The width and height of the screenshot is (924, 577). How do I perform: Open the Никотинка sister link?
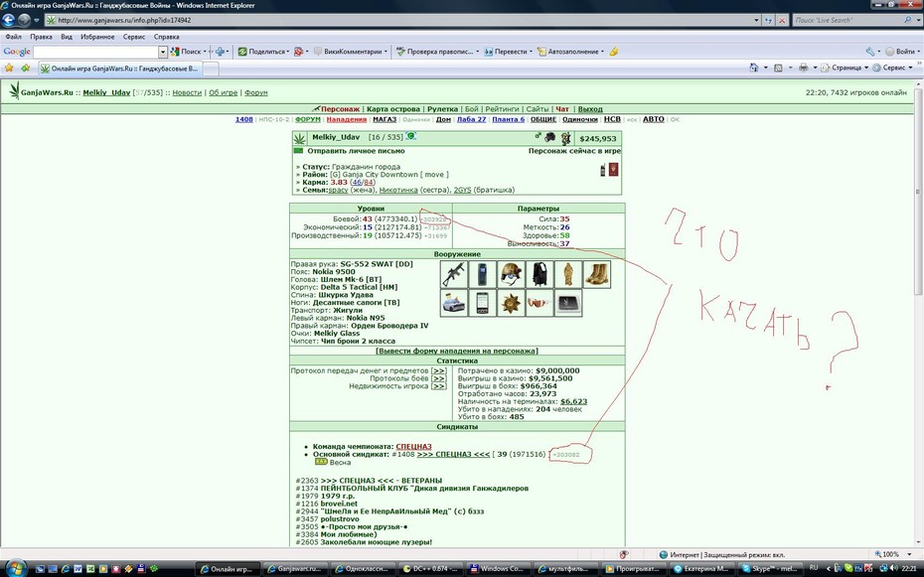click(x=398, y=190)
